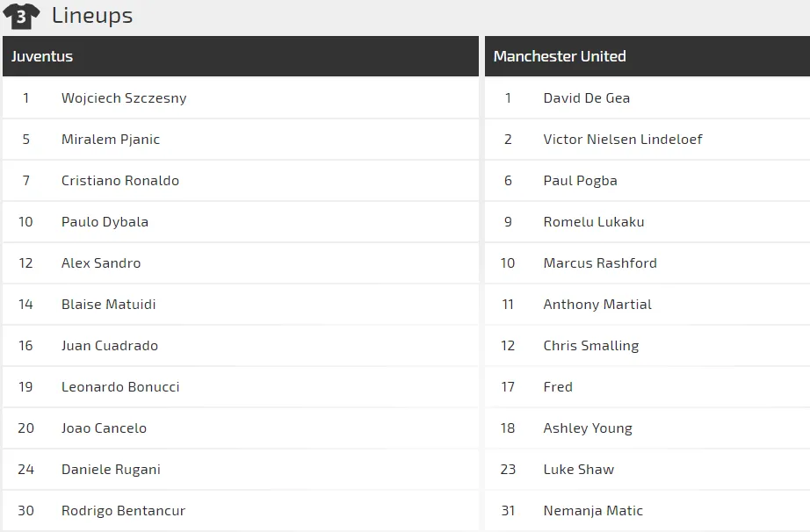Viewport: 810px width, 532px height.
Task: Select the Juventus team header
Action: pos(42,56)
